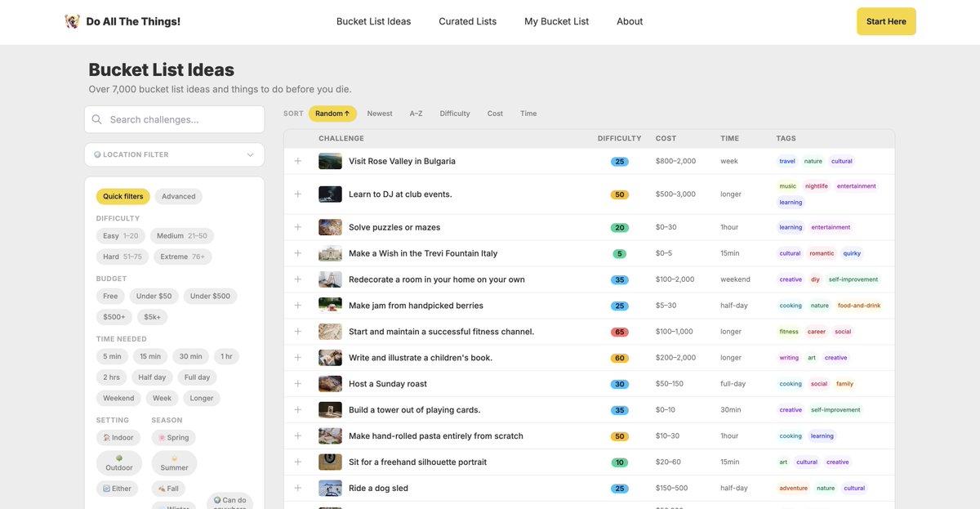
Task: Click plus next to Make jam from handpicked berries
Action: (298, 306)
